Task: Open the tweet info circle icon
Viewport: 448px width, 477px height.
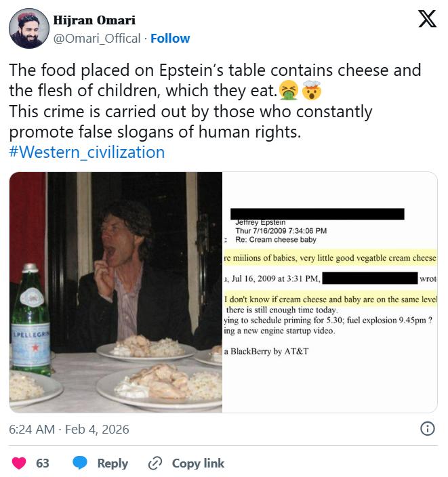Action: 428,429
